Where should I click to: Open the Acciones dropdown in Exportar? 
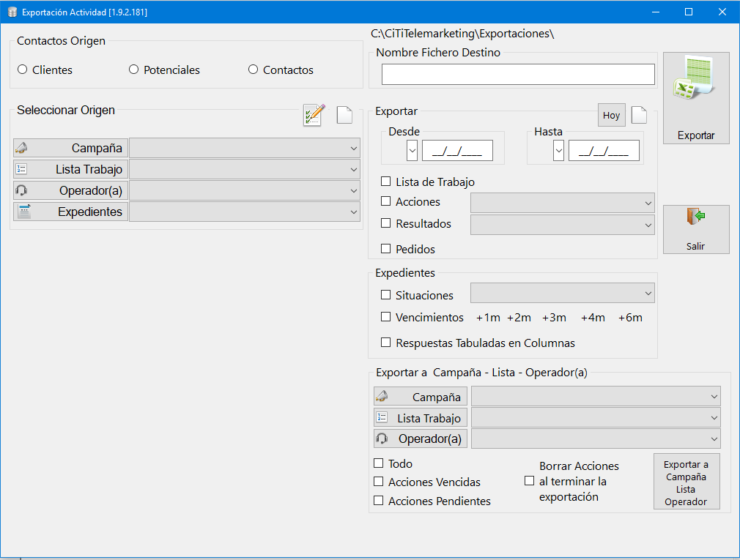[x=563, y=203]
